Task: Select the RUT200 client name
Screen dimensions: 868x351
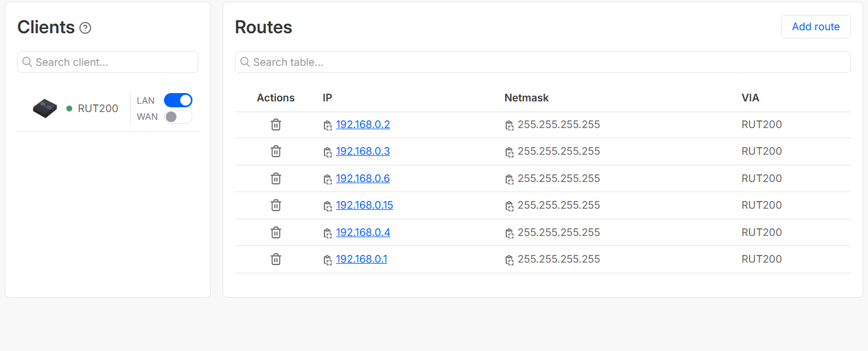Action: coord(98,109)
